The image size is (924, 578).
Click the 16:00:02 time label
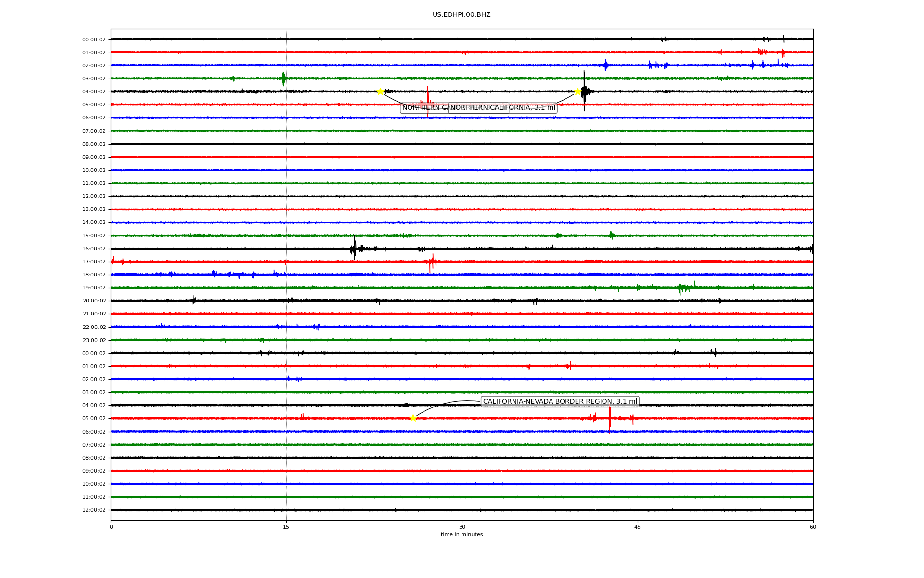pyautogui.click(x=94, y=249)
